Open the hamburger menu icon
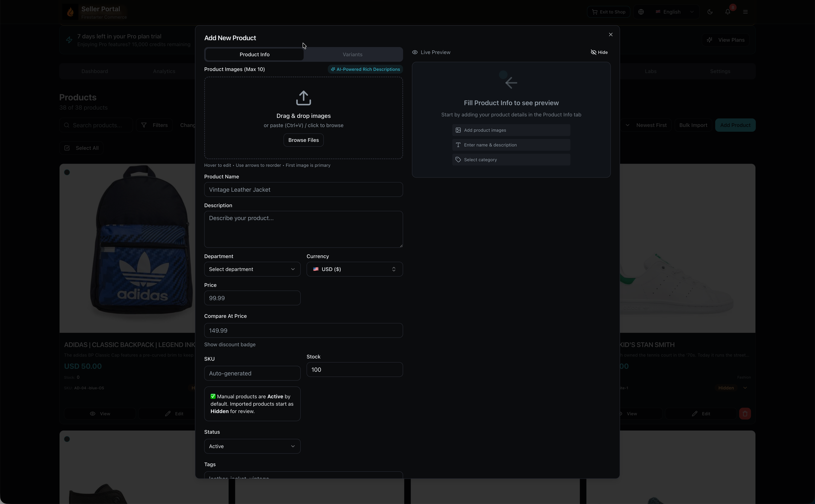 point(745,12)
